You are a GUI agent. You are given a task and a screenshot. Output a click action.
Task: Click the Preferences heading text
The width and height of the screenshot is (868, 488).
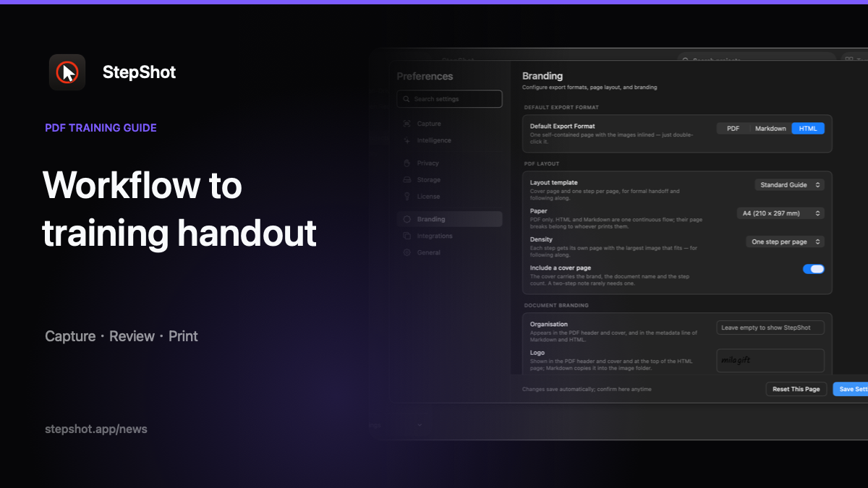click(425, 76)
